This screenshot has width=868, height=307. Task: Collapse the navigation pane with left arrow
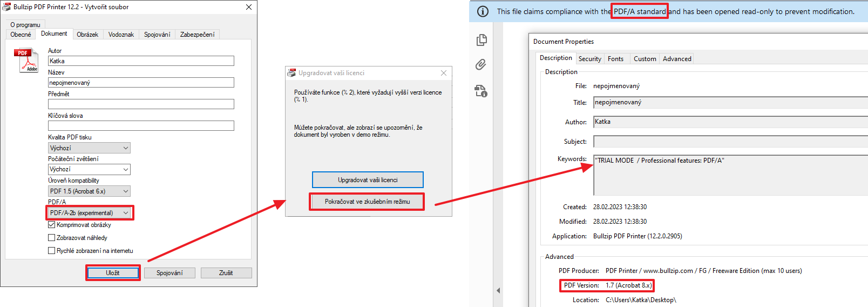[498, 290]
